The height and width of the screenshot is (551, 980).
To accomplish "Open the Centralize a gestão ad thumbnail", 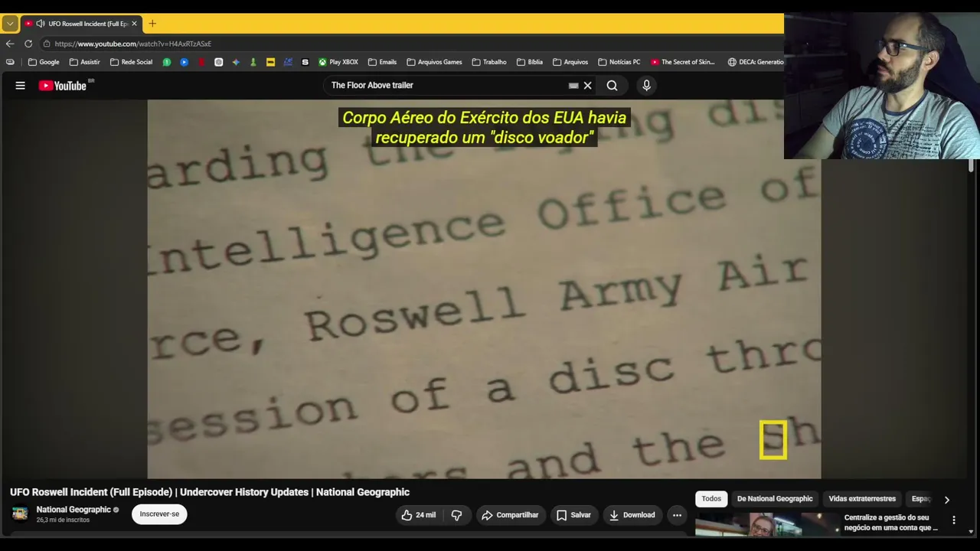I will 766,524.
